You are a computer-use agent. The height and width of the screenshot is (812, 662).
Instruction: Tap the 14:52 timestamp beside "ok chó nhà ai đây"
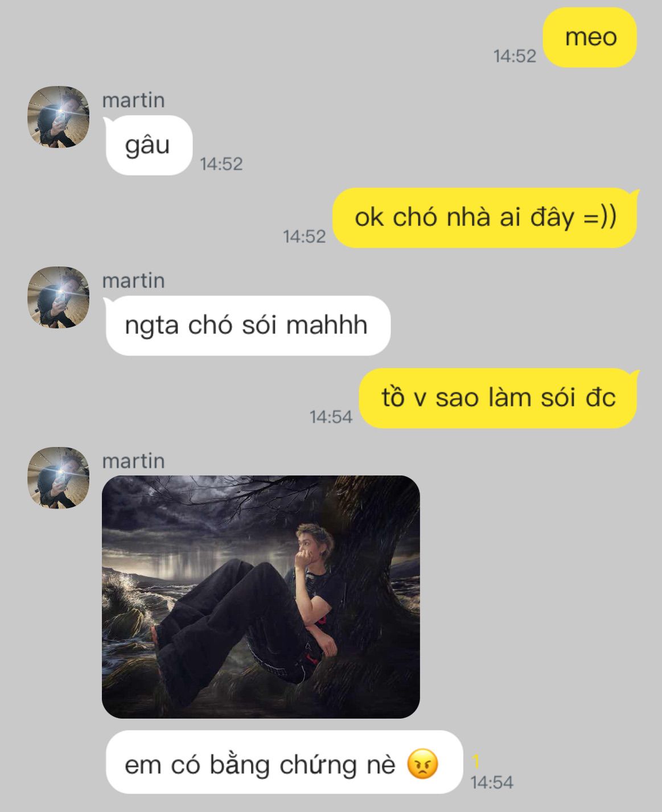305,236
